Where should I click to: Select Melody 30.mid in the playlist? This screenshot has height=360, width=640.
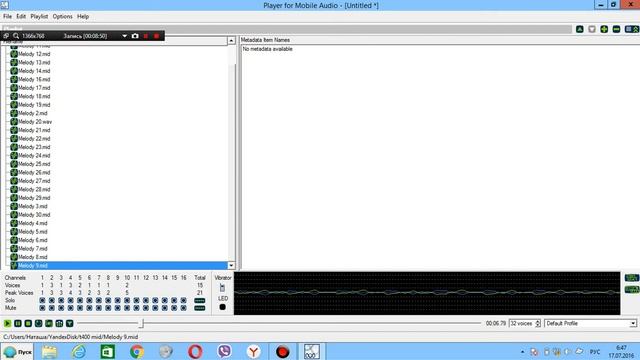click(34, 215)
